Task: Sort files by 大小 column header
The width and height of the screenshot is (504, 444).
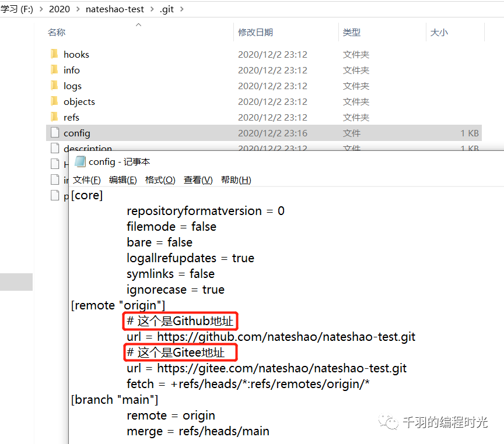Action: click(439, 32)
